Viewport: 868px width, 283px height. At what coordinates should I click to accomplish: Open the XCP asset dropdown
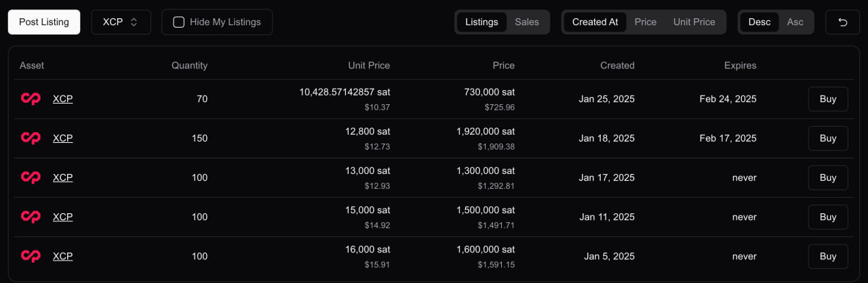tap(121, 22)
